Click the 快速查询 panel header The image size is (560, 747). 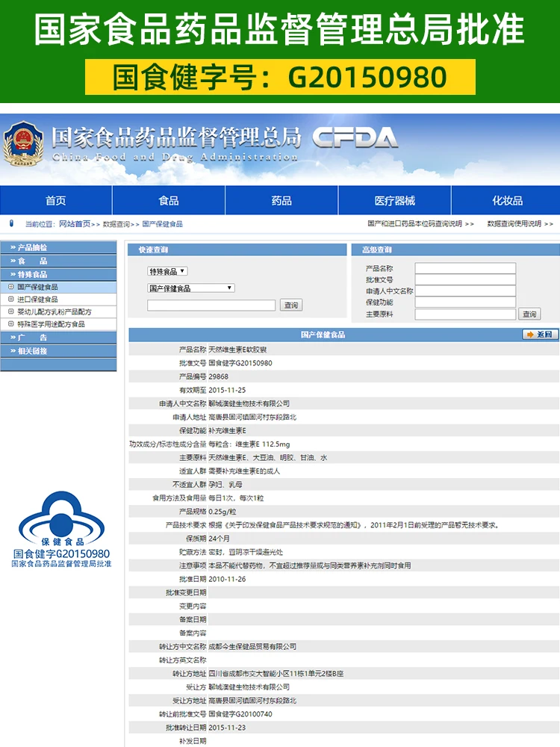[x=237, y=249]
